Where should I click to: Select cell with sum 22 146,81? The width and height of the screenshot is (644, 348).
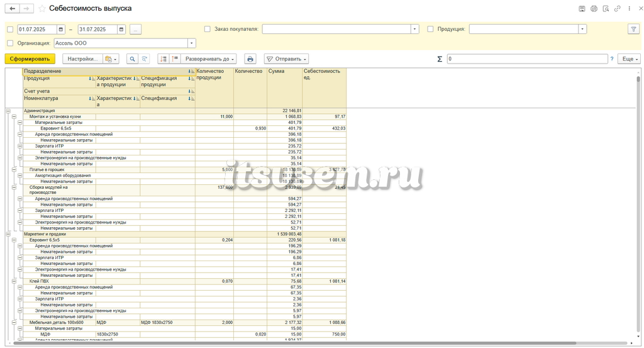pos(285,111)
